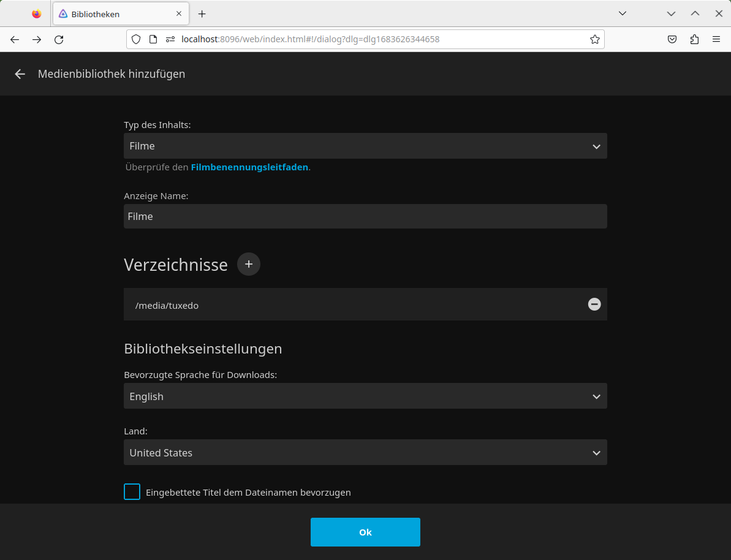Change the Bevorzugte Sprache für Downloads selection
731x560 pixels.
pos(365,396)
